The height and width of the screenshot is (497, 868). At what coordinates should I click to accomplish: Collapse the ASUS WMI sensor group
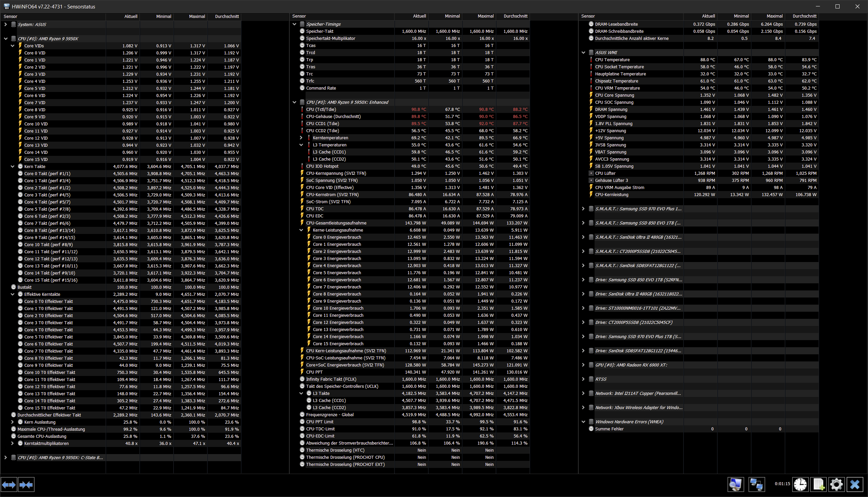tap(583, 52)
